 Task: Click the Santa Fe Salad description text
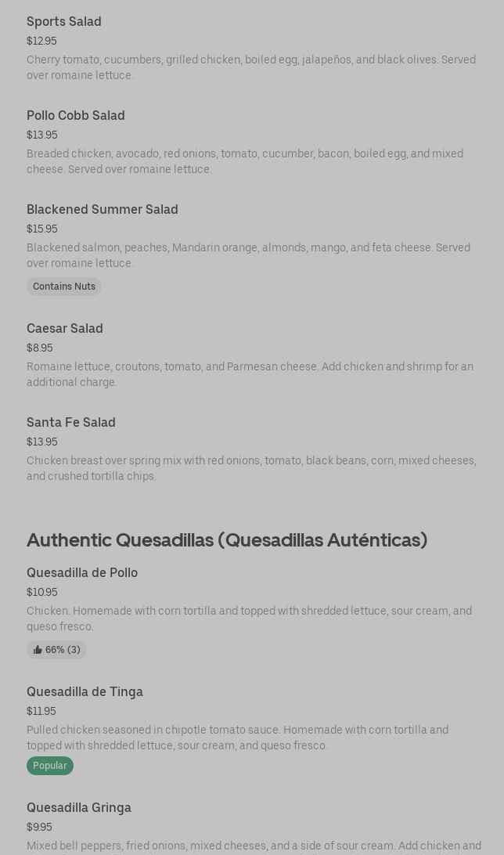[x=251, y=468]
